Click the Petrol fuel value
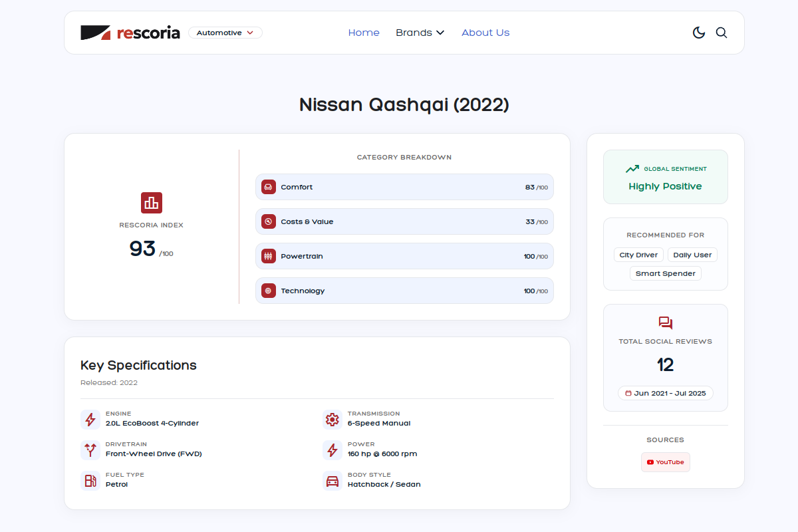The width and height of the screenshot is (798, 532). [x=116, y=485]
